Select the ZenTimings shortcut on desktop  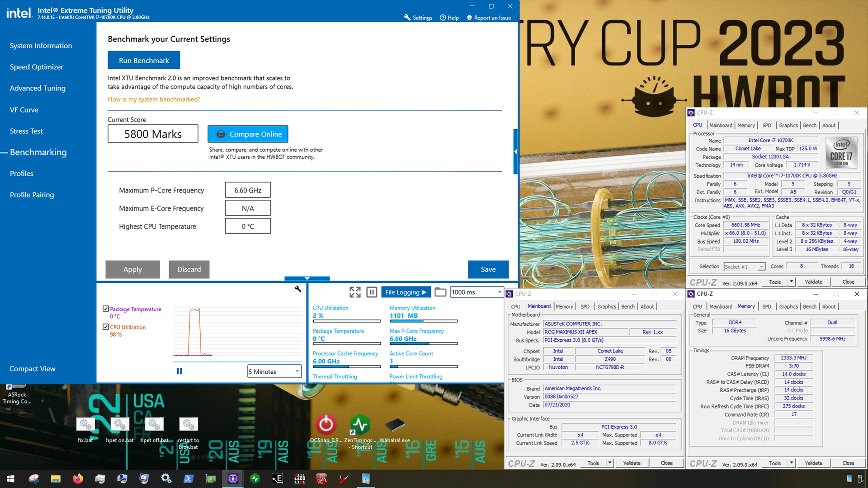click(360, 432)
